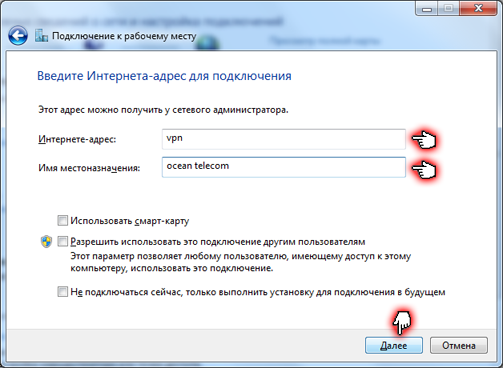
Task: Tick Не подключаться сейчас checkbox
Action: coord(62,292)
